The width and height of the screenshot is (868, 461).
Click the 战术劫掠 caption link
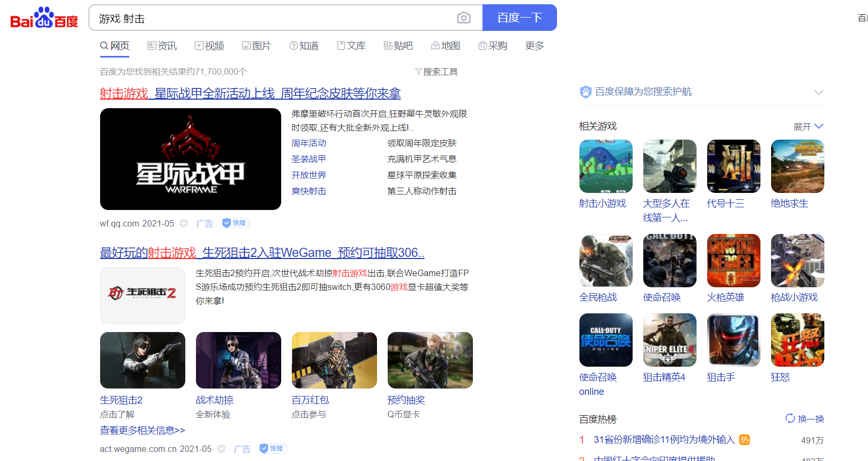tap(215, 400)
